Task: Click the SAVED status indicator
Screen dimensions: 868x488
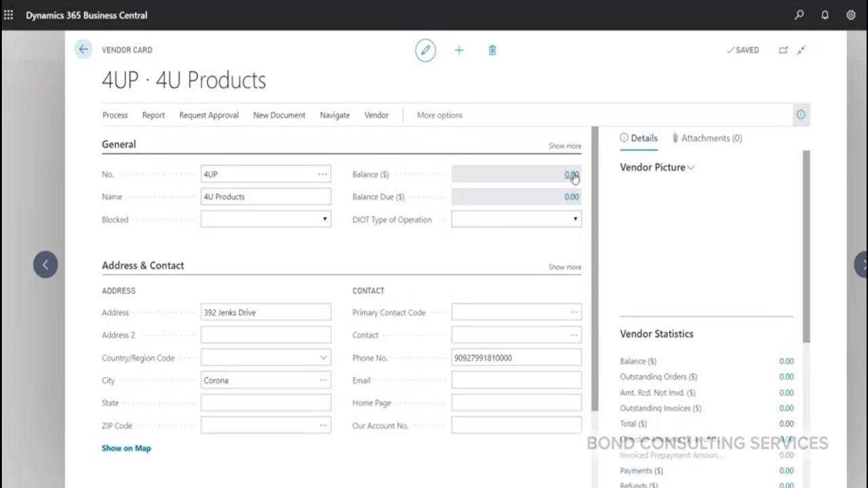Action: (x=743, y=50)
